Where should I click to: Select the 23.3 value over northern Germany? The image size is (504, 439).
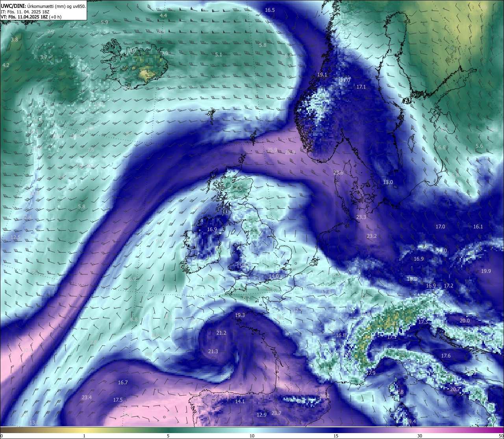pyautogui.click(x=361, y=217)
